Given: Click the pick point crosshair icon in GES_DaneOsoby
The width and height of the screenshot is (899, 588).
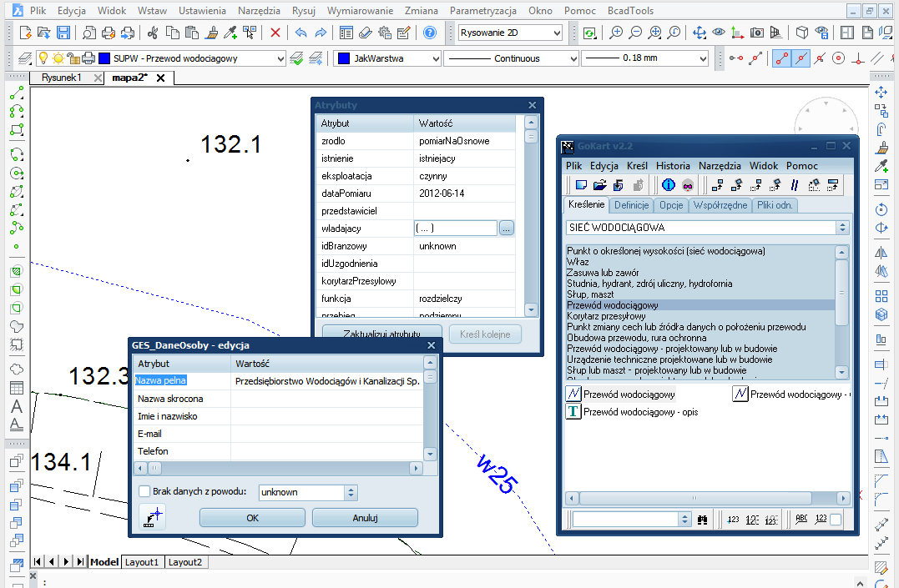Looking at the screenshot, I should click(x=153, y=518).
